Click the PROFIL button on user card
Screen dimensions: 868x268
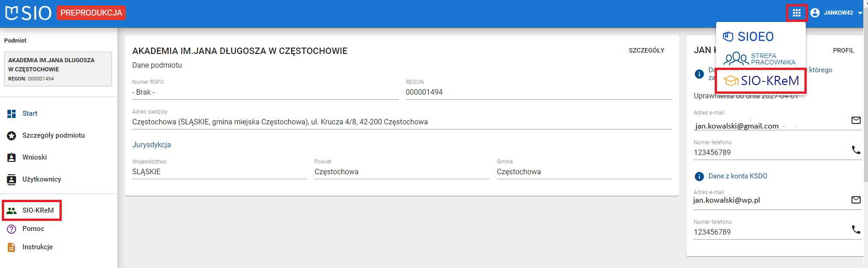pos(843,50)
